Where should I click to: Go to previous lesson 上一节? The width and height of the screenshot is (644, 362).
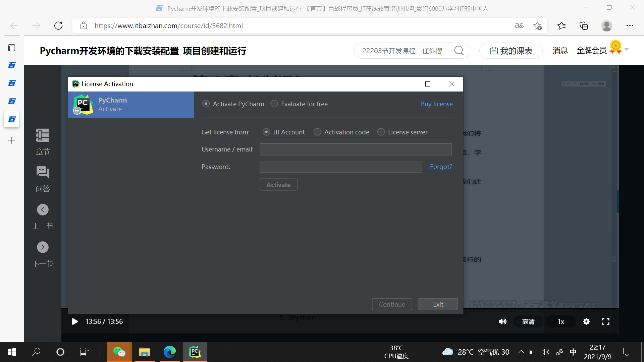[43, 217]
